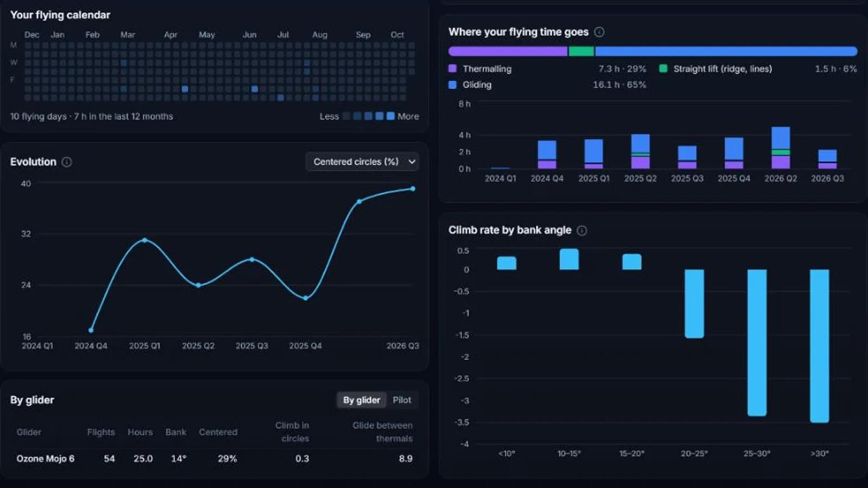This screenshot has width=868, height=488.
Task: Click the brightest More legend swatch in calendar
Action: click(x=391, y=116)
